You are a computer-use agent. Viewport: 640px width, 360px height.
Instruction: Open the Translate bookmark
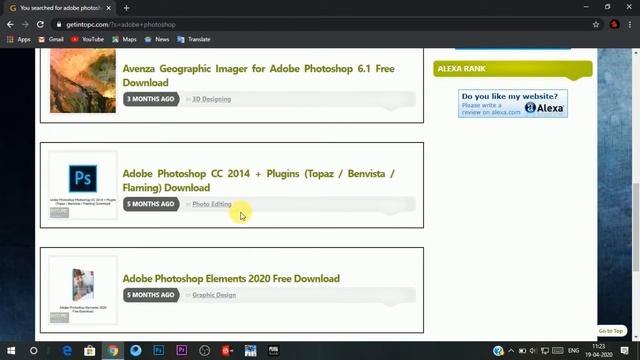tap(194, 39)
